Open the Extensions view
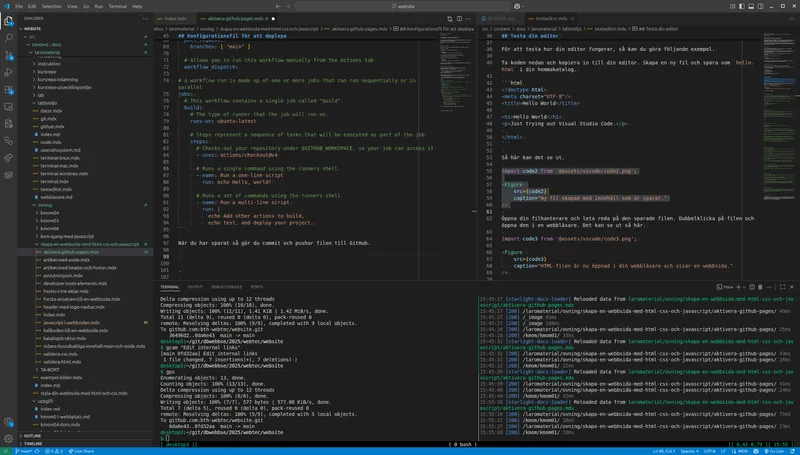 click(8, 90)
